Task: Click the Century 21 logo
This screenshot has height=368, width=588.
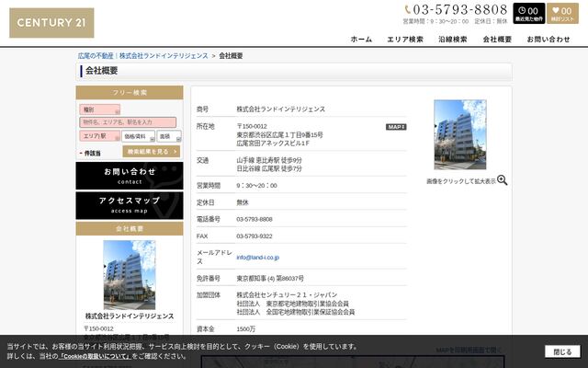Action: (x=51, y=23)
